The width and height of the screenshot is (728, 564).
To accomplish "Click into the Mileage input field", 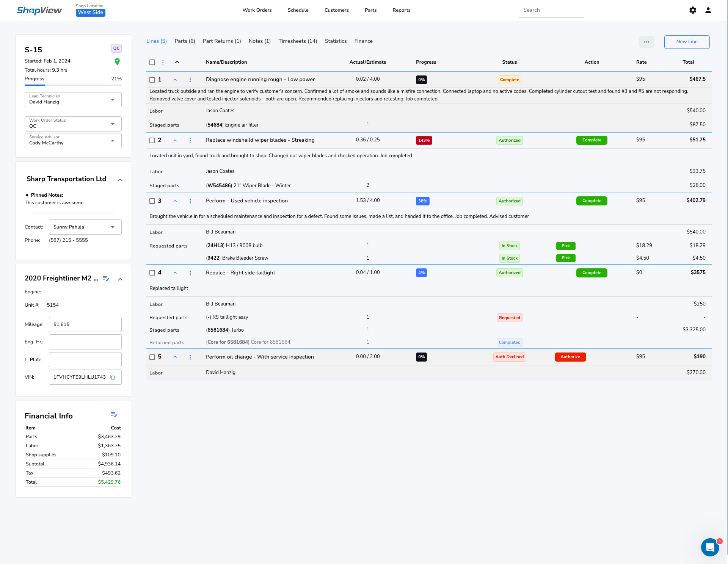I will click(85, 324).
